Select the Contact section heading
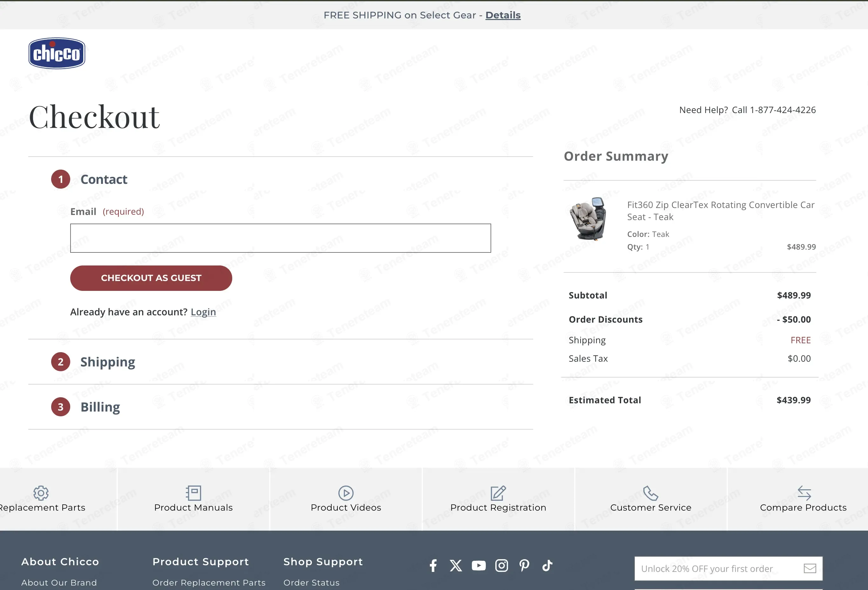 tap(104, 179)
